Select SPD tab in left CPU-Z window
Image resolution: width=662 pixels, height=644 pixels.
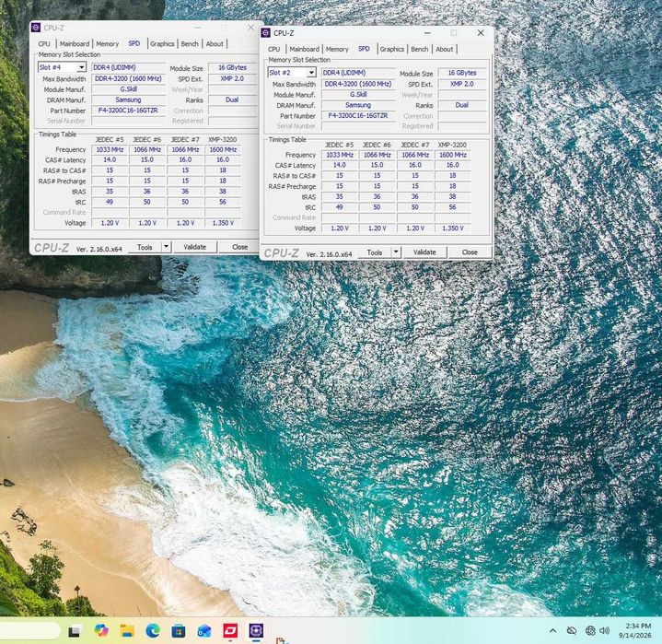[134, 43]
